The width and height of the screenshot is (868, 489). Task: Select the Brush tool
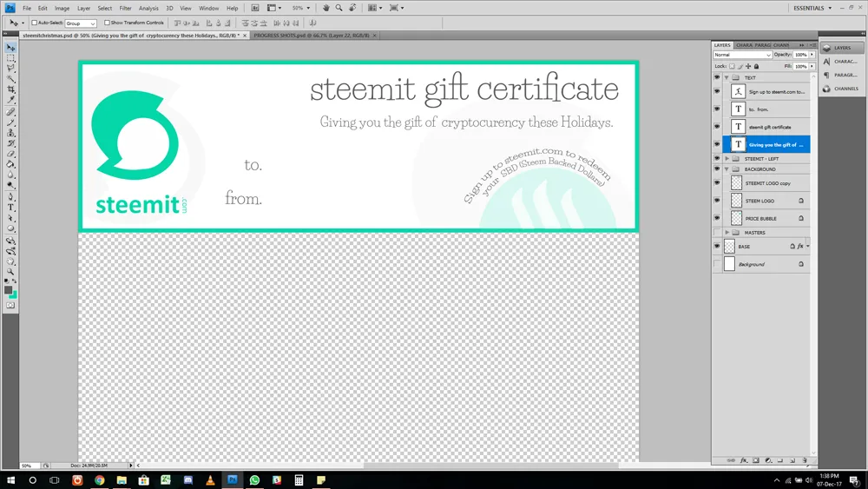pyautogui.click(x=10, y=123)
